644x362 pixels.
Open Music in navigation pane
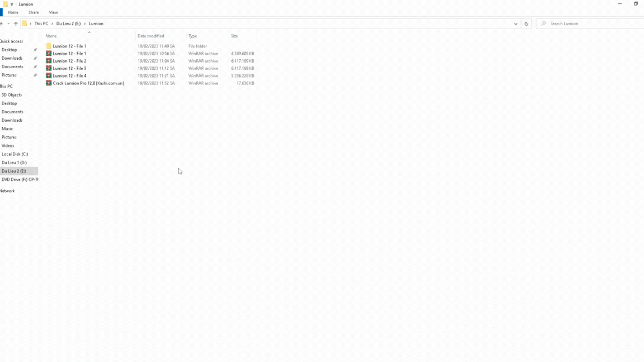(x=7, y=129)
